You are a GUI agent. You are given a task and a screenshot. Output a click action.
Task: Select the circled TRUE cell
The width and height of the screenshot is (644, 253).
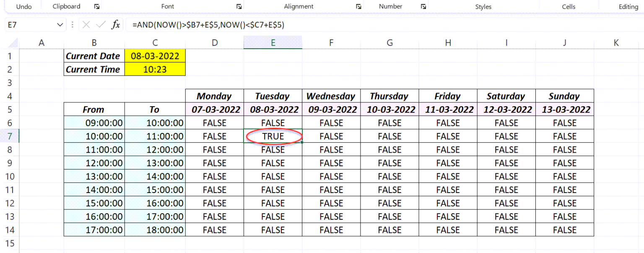coord(273,136)
